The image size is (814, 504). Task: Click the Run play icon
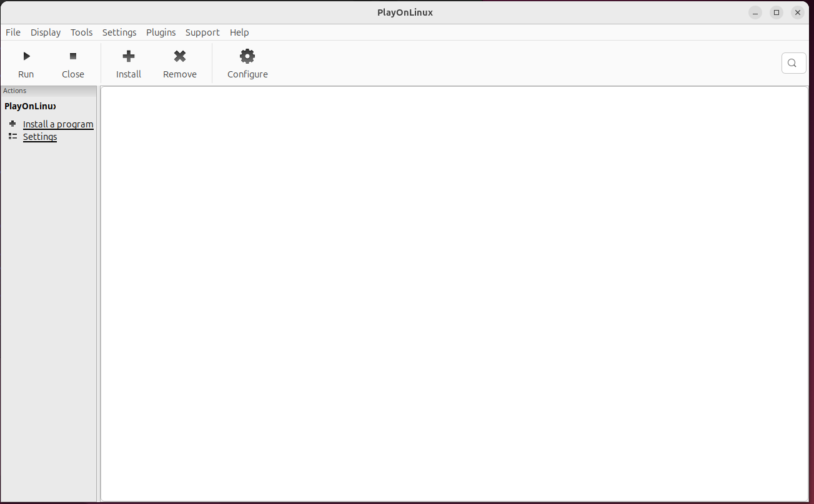coord(26,56)
